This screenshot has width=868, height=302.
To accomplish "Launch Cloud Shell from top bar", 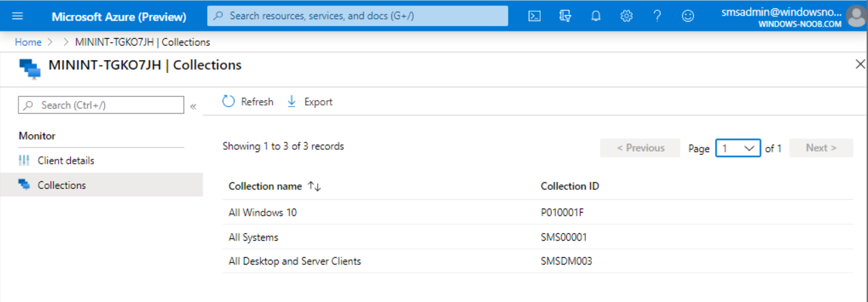I will click(535, 16).
